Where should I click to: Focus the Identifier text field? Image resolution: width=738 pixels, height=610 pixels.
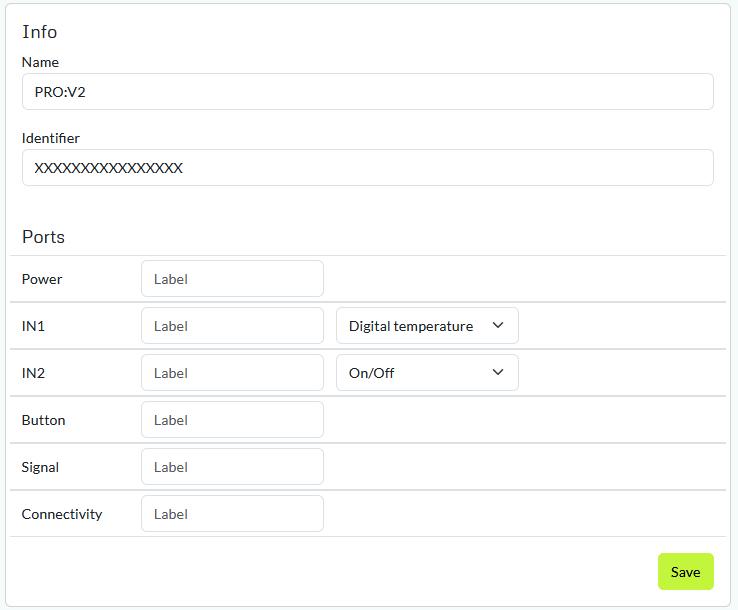click(x=367, y=168)
